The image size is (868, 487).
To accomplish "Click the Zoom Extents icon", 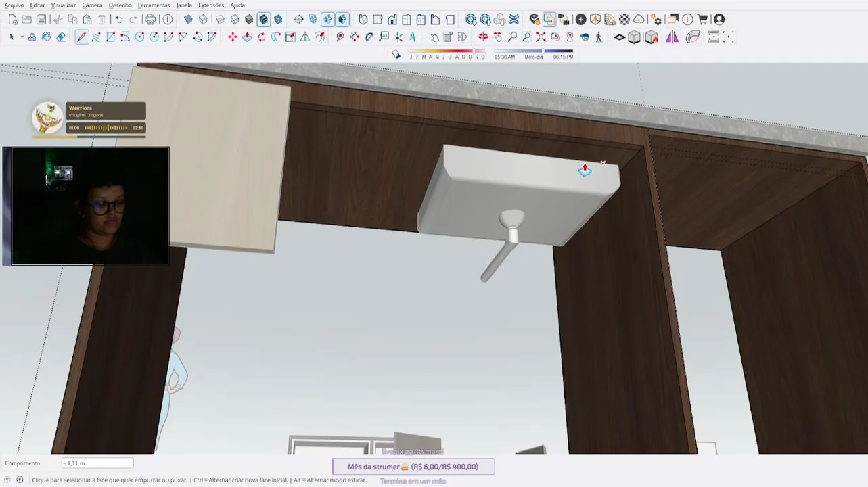I will pyautogui.click(x=541, y=37).
